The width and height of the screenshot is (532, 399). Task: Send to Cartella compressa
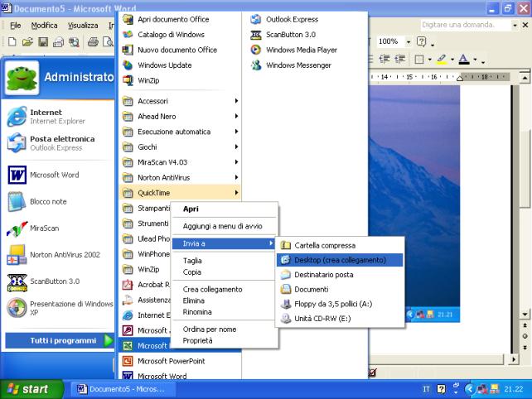point(340,245)
